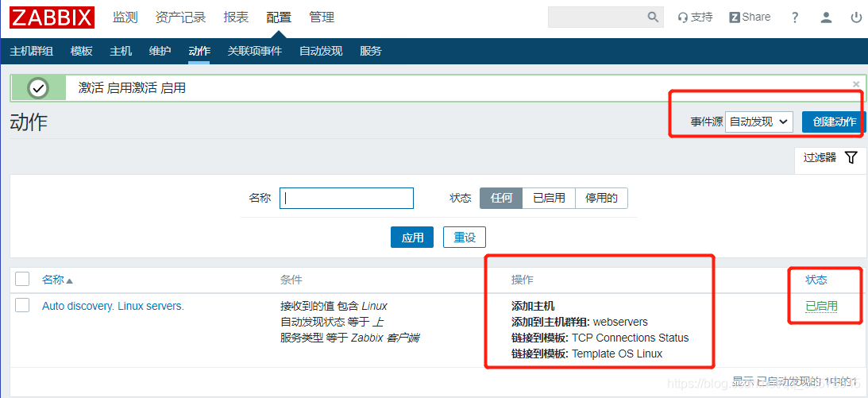Click the 添加主机 operation text

tap(533, 306)
